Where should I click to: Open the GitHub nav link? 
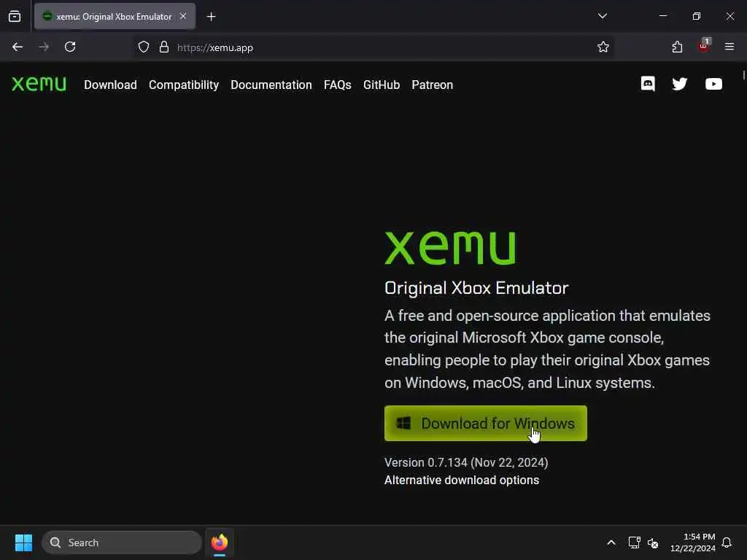click(x=381, y=85)
